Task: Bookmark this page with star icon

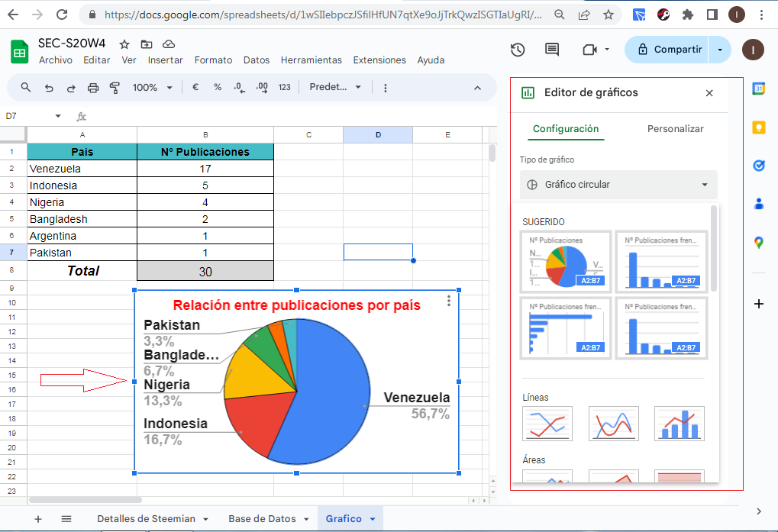Action: pos(609,15)
